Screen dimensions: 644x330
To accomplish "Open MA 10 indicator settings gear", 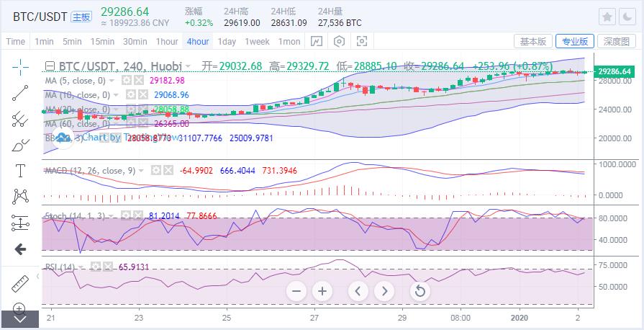I will pyautogui.click(x=131, y=95).
